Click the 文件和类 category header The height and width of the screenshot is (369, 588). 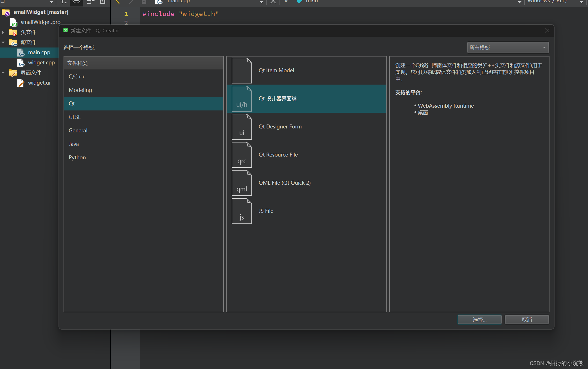tap(144, 63)
